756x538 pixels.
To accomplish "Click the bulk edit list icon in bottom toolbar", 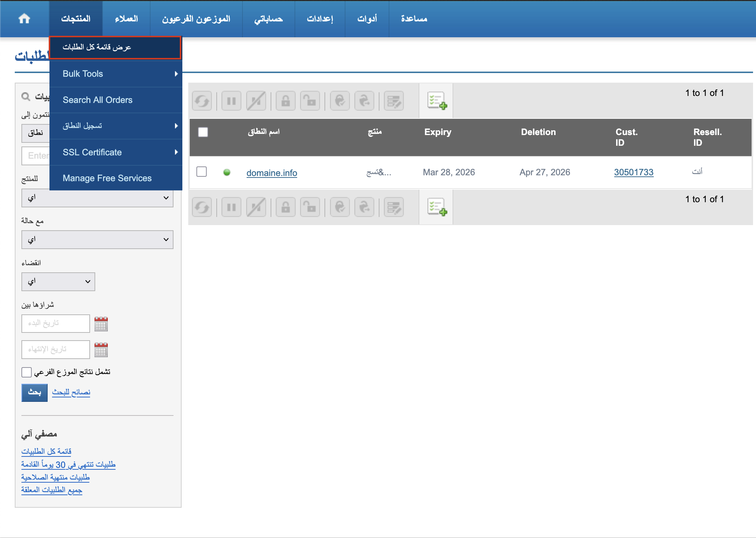I will click(x=394, y=207).
